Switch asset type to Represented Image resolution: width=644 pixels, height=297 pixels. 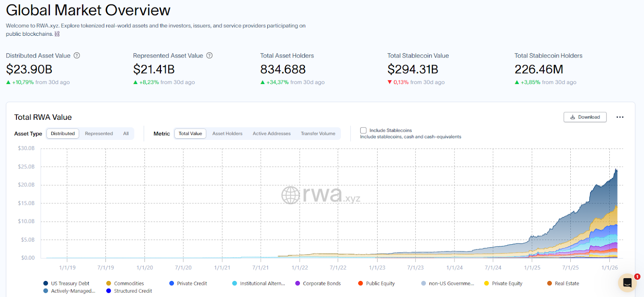pyautogui.click(x=99, y=134)
